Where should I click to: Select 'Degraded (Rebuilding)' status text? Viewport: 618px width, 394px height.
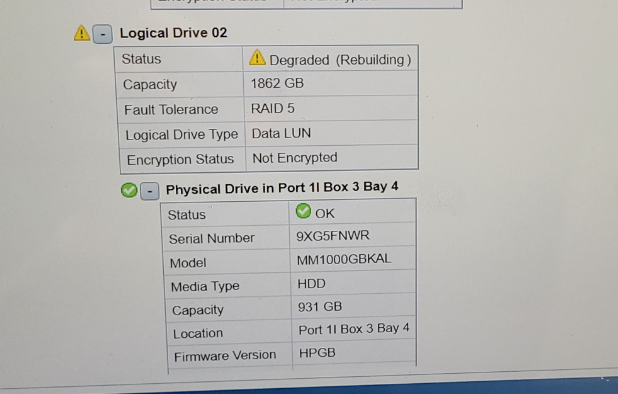(340, 60)
